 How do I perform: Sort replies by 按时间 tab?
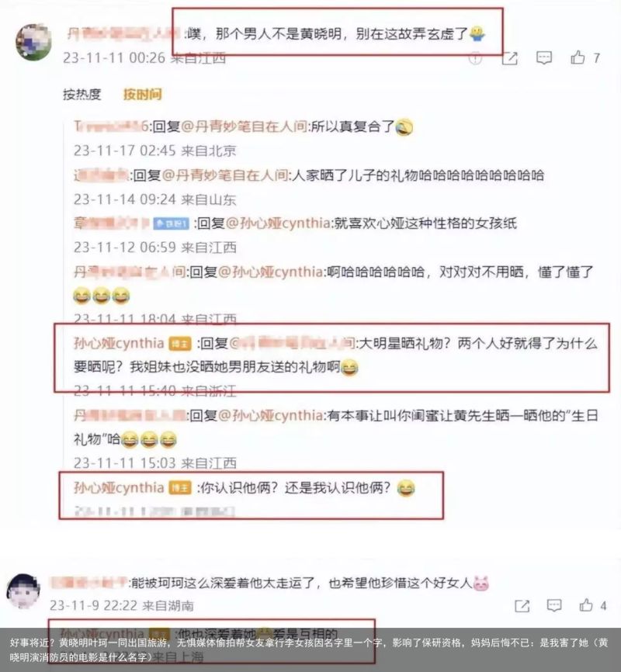pos(142,94)
